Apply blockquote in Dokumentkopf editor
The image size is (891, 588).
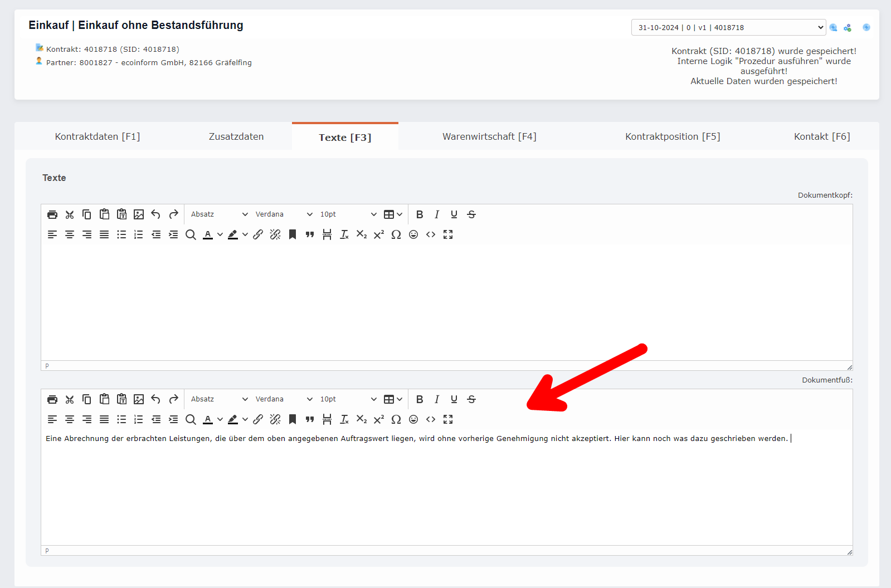[x=310, y=234]
